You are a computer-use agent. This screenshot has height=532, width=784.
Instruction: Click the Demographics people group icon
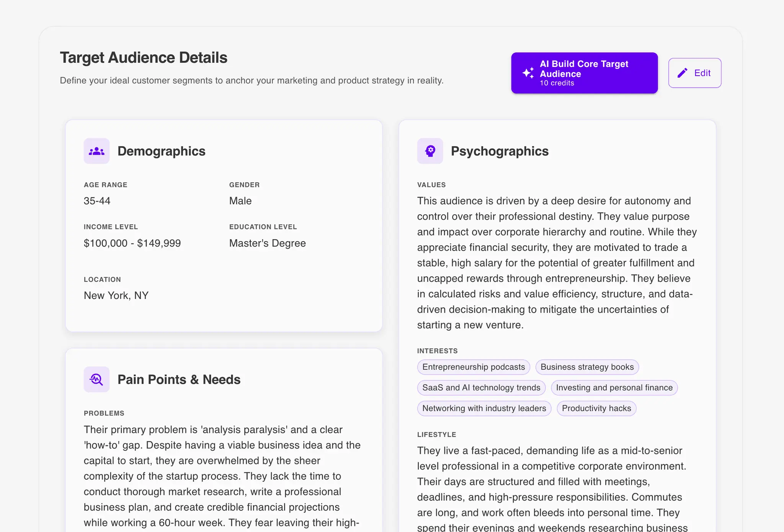tap(96, 151)
